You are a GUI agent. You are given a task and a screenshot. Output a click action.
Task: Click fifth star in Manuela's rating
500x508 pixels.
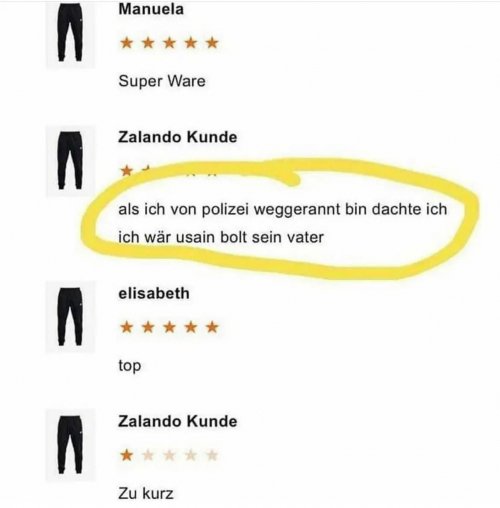tap(212, 43)
